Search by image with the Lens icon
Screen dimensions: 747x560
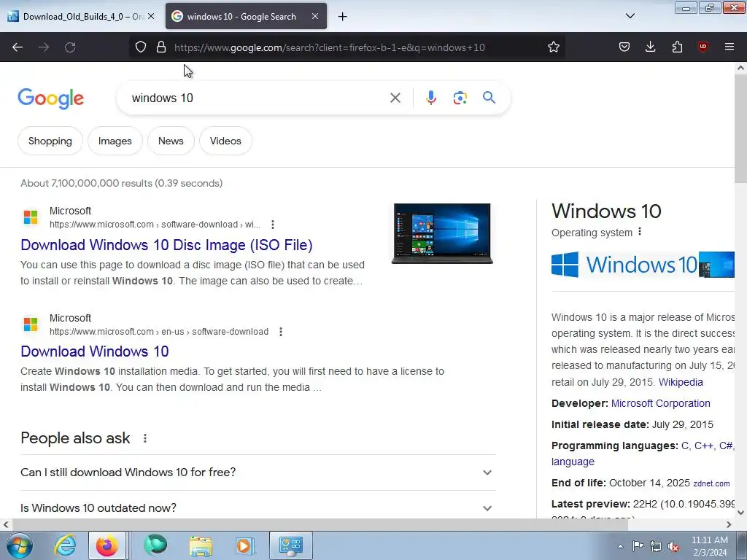click(460, 98)
